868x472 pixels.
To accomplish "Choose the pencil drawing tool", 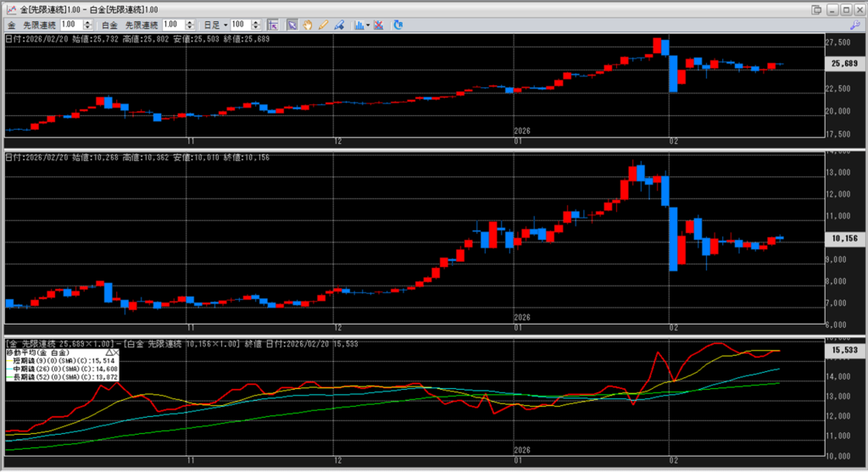I will [323, 25].
